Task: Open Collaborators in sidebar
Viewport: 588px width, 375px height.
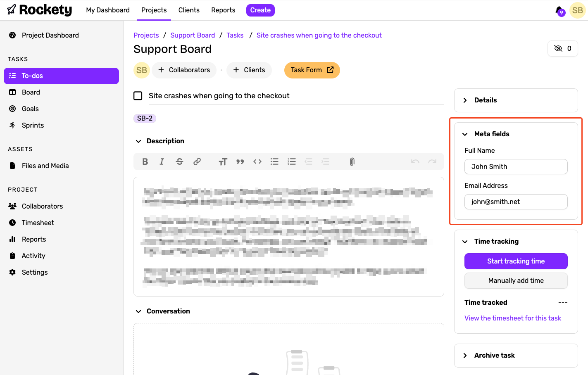Action: 62,206
